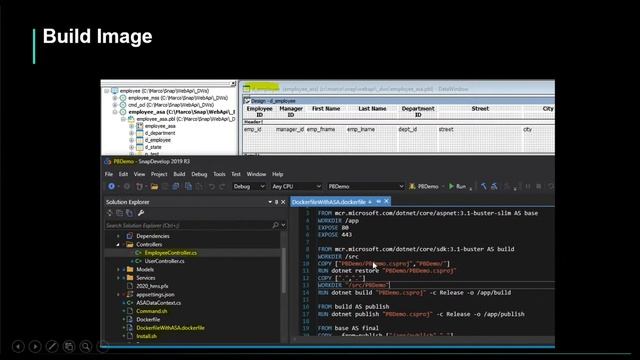Viewport: 640px width, 360px height.
Task: Click the redo toolbar icon
Action: tap(222, 187)
